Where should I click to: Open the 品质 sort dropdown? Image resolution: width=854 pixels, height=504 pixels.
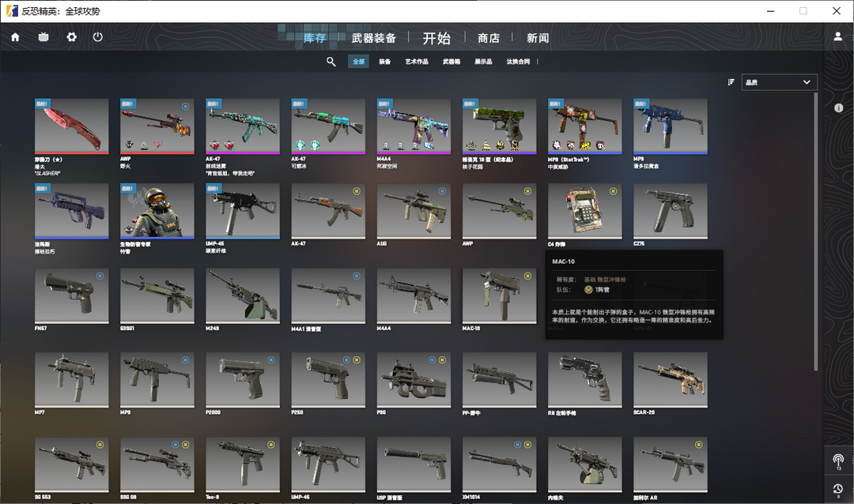(779, 82)
